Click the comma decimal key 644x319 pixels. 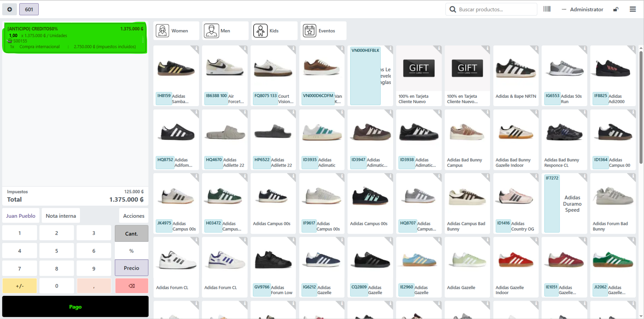[94, 286]
